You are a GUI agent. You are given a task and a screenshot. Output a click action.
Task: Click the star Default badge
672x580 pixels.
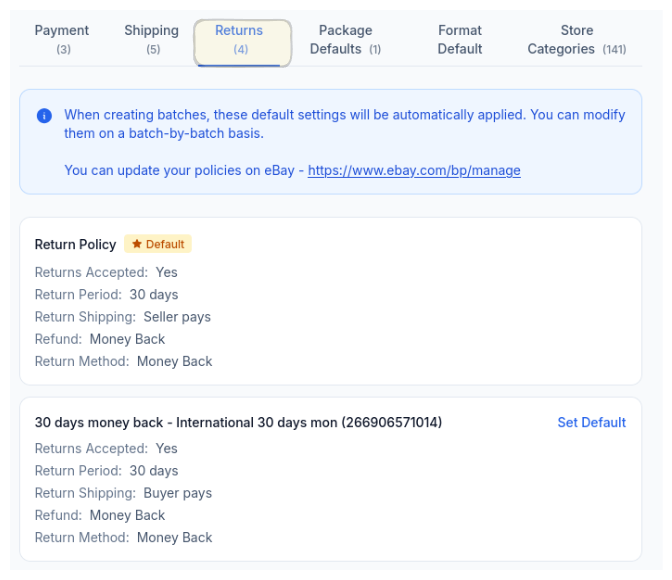158,244
